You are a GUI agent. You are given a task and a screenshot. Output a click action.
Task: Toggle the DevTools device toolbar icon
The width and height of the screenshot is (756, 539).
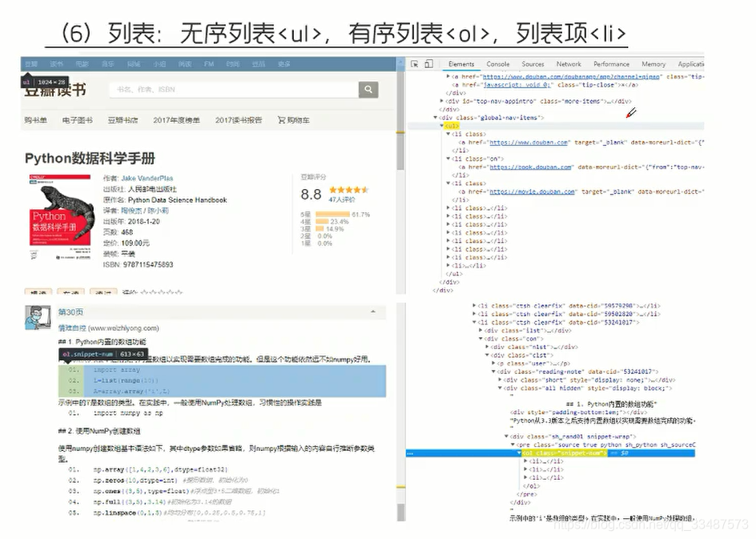tap(428, 64)
